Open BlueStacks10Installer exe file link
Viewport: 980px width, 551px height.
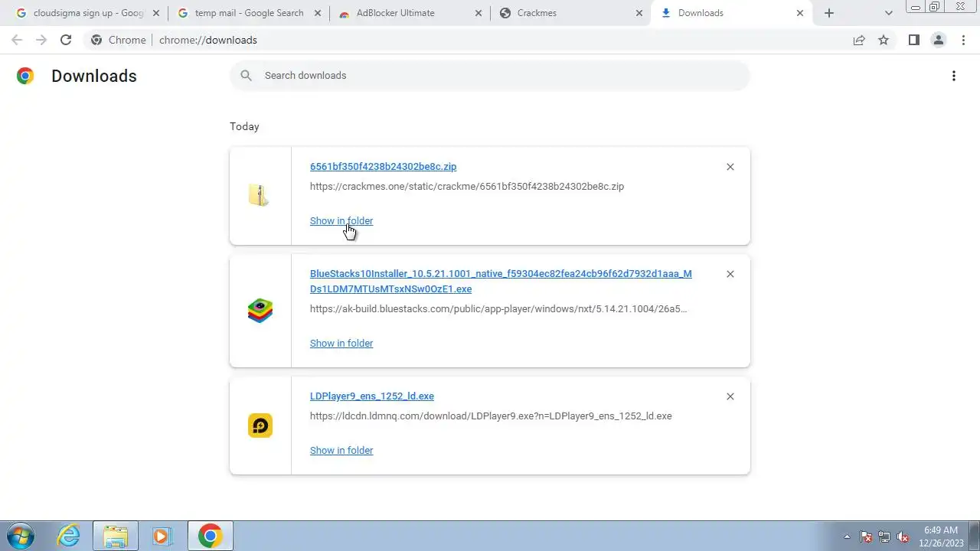click(x=501, y=282)
